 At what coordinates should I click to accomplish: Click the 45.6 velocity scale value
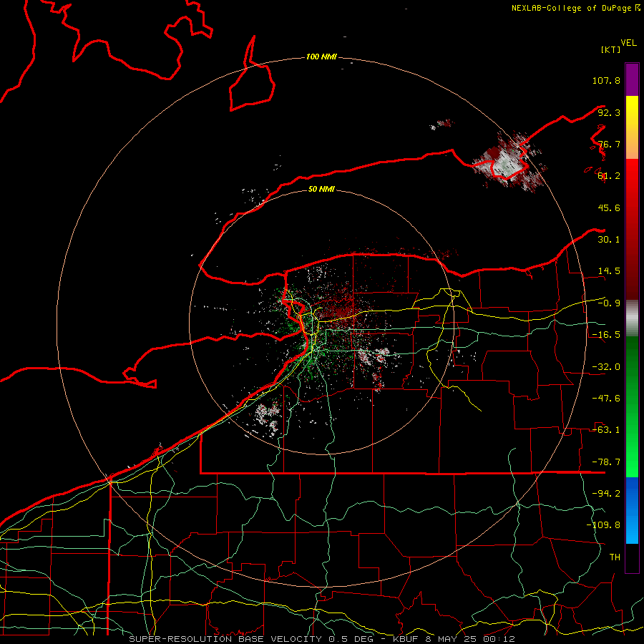609,208
